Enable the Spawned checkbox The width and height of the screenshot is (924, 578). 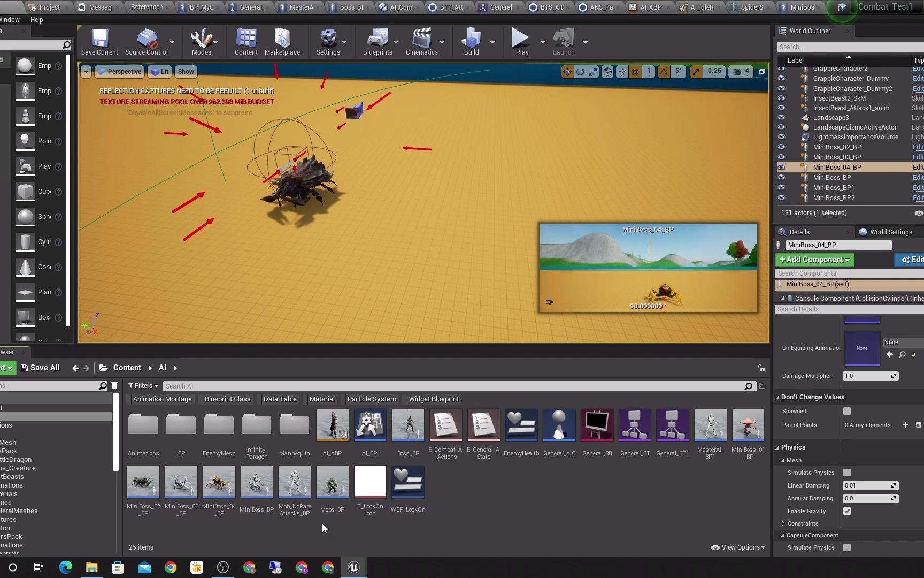[x=847, y=411]
